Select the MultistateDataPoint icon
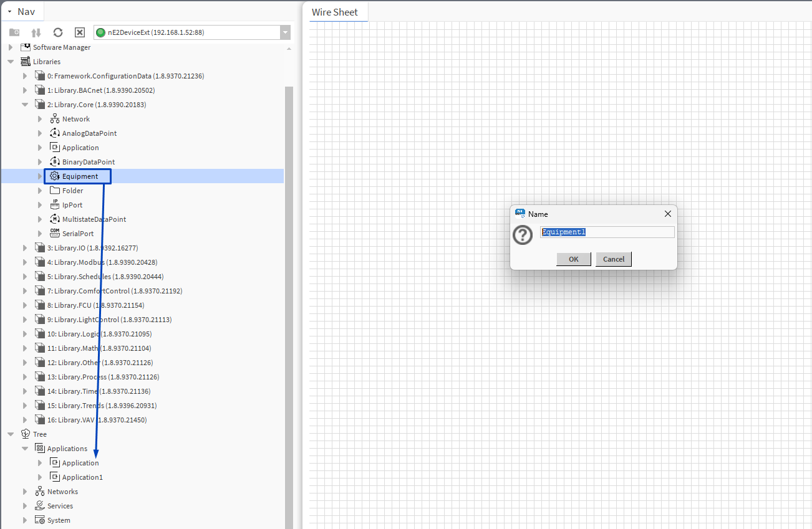This screenshot has width=812, height=529. (55, 219)
